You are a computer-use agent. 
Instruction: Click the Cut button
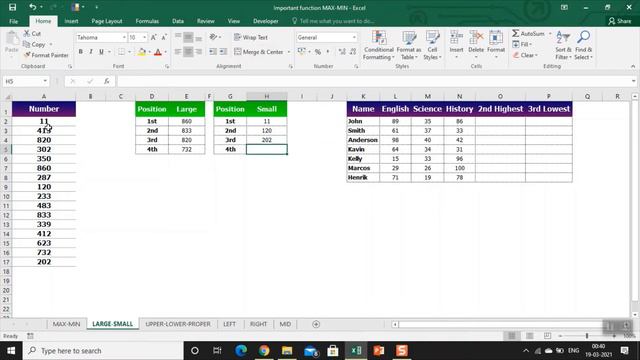coord(32,33)
